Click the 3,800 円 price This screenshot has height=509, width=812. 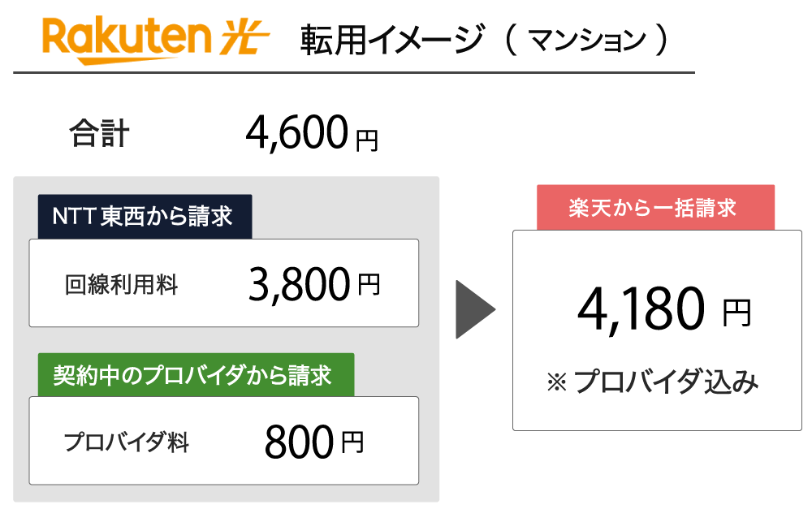click(x=313, y=284)
